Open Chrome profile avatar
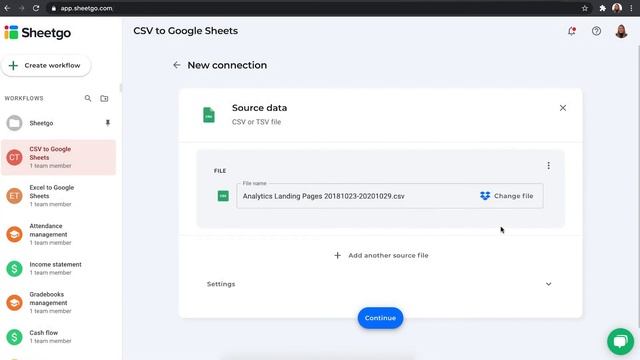Viewport: 640px width, 360px height. (x=617, y=8)
